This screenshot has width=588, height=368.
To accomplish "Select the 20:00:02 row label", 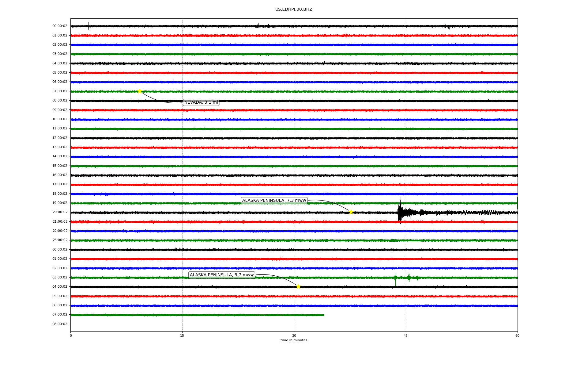I will pos(60,212).
